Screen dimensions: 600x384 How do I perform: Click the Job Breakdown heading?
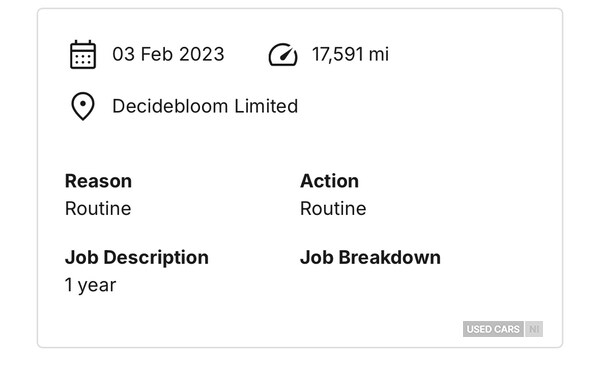pos(370,257)
